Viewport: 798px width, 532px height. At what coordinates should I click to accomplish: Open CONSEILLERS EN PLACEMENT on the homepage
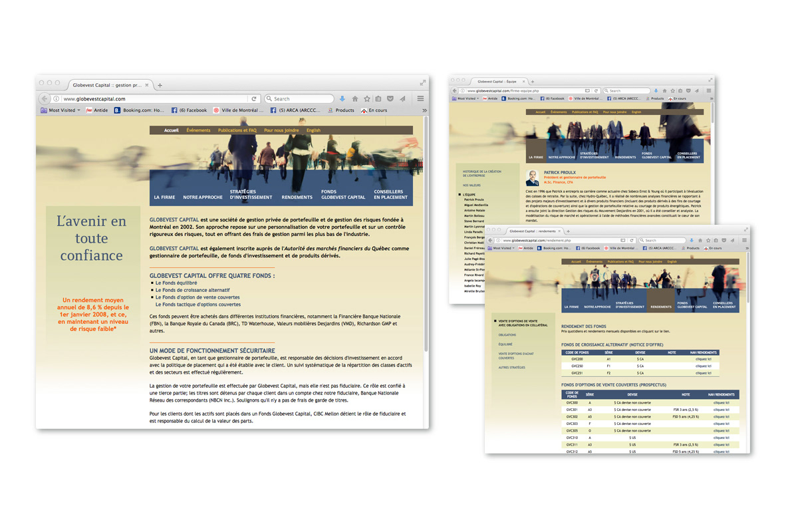tap(390, 195)
